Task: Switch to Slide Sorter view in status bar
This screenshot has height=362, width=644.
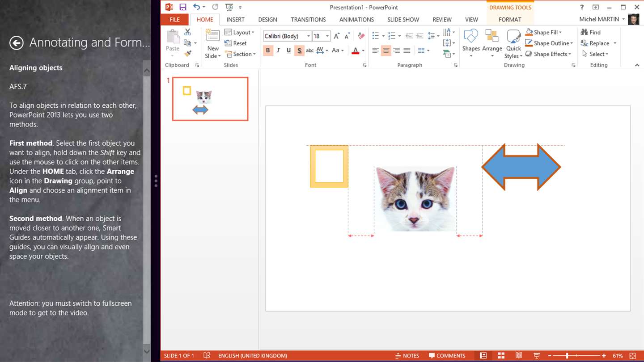Action: (x=501, y=356)
